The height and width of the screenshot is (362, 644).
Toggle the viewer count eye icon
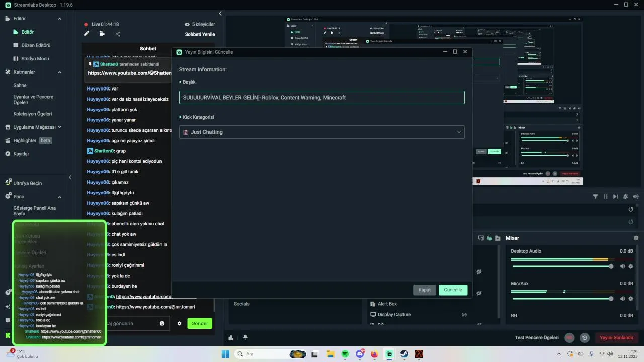[187, 24]
